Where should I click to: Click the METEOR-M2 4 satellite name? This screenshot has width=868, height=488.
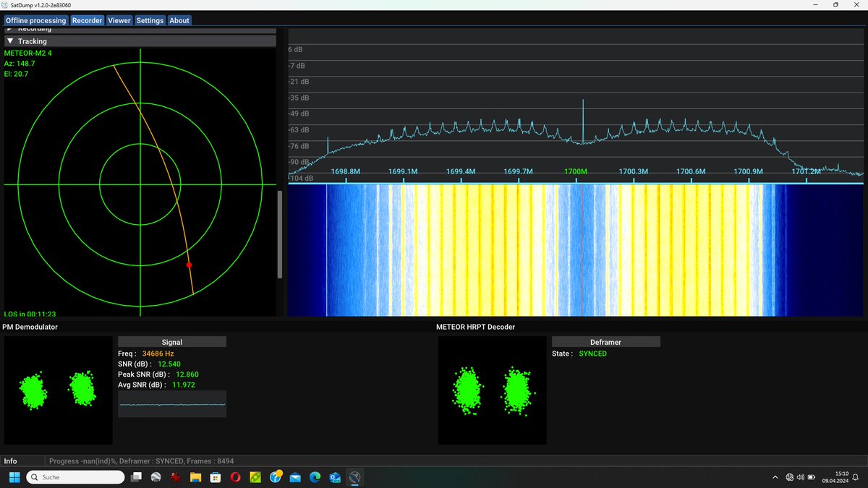(x=27, y=53)
